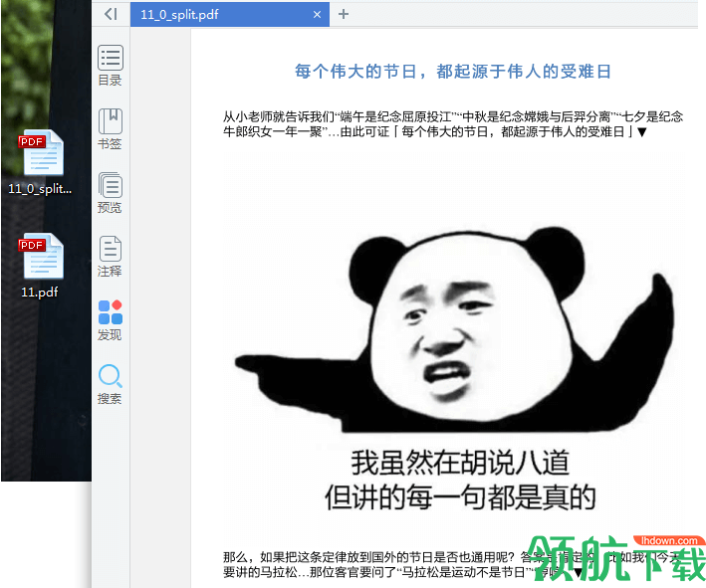
Task: Select the 11_0_split PDF file on desktop
Action: pyautogui.click(x=41, y=163)
